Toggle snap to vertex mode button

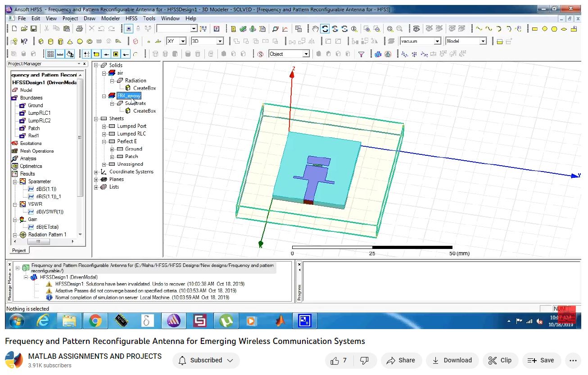pyautogui.click(x=96, y=54)
